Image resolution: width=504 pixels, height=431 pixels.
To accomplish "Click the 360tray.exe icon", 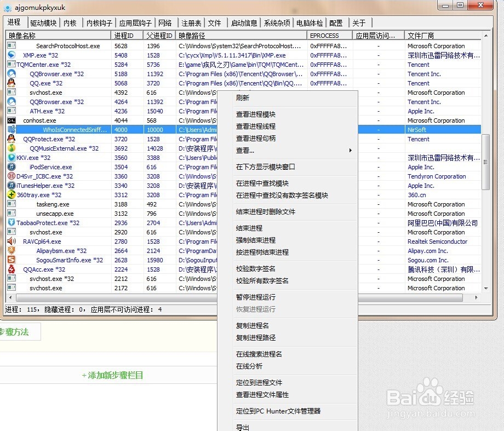I will (12, 195).
